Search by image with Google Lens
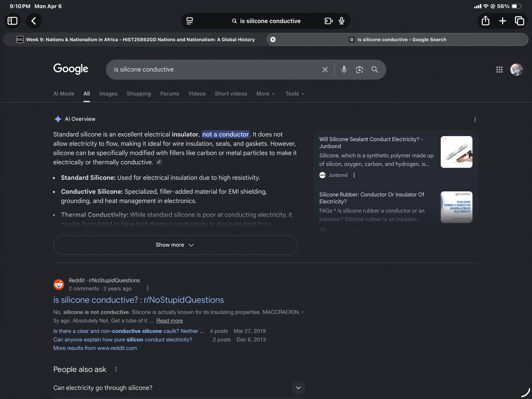Screen dimensions: 532x399 coord(359,70)
